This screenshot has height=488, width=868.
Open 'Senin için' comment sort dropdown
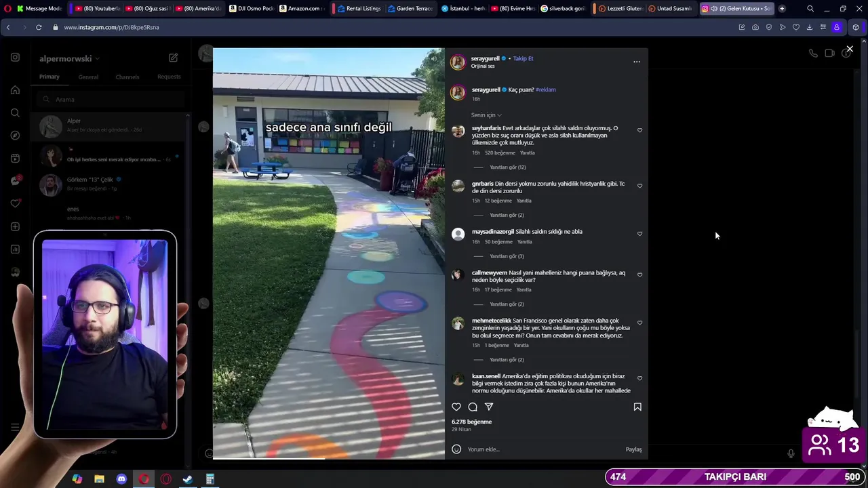(x=486, y=115)
